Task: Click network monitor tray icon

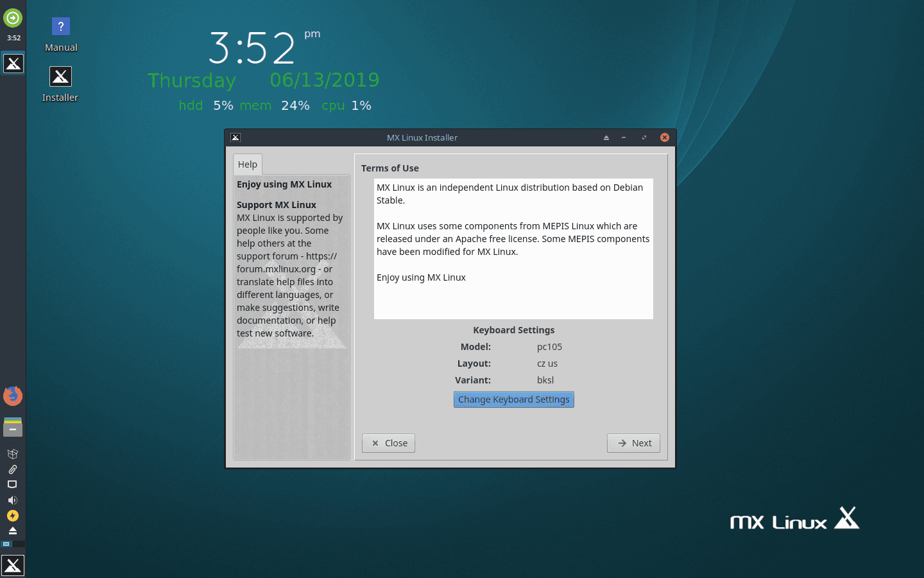Action: click(x=12, y=485)
